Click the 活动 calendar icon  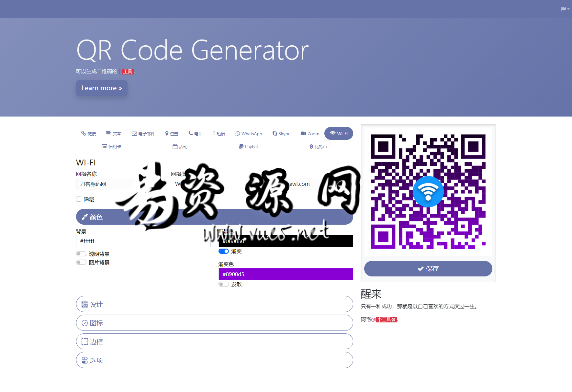(175, 146)
